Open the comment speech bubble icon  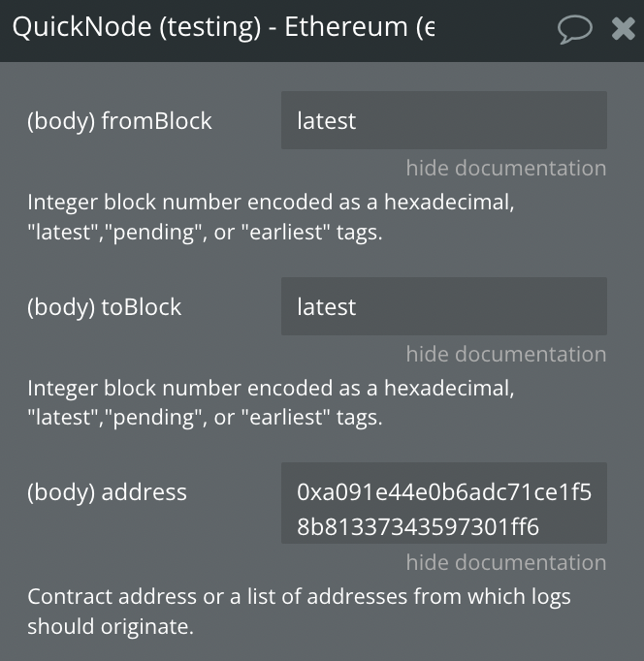pyautogui.click(x=575, y=29)
